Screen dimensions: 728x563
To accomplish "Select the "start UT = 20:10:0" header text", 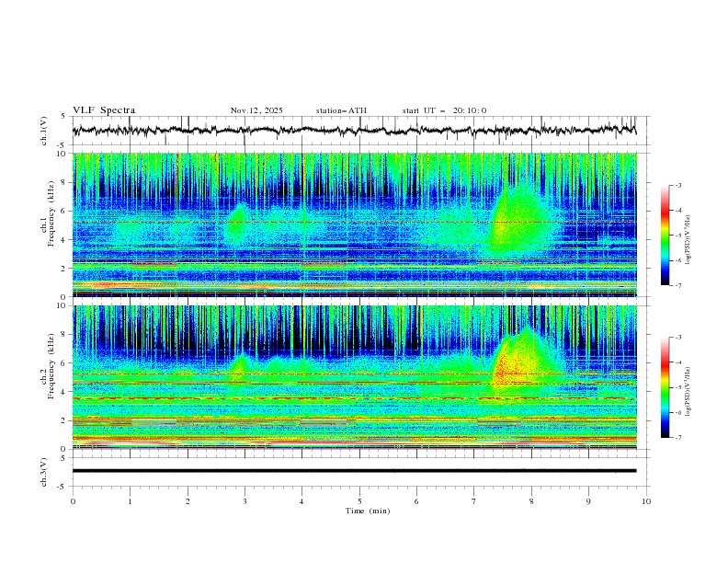I will click(x=444, y=110).
